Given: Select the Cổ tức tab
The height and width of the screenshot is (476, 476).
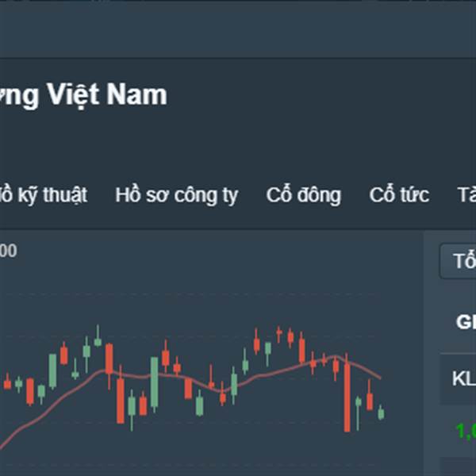Looking at the screenshot, I should tap(399, 195).
